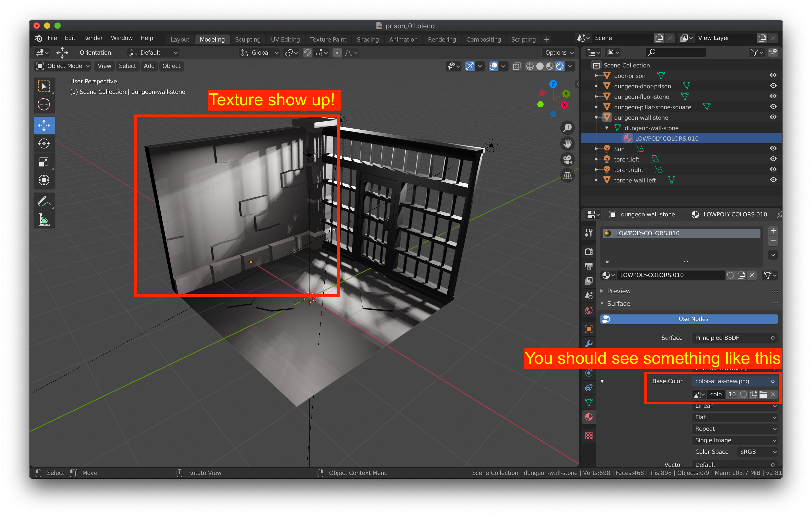
Task: Open the Modifiers wrench tab
Action: (x=589, y=344)
